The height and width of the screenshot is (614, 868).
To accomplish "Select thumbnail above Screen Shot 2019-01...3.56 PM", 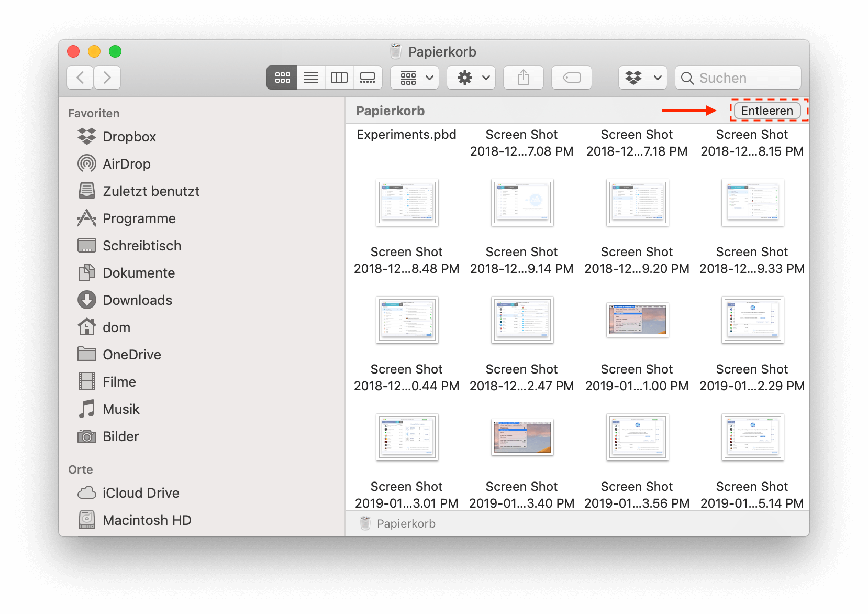I will pos(638,437).
